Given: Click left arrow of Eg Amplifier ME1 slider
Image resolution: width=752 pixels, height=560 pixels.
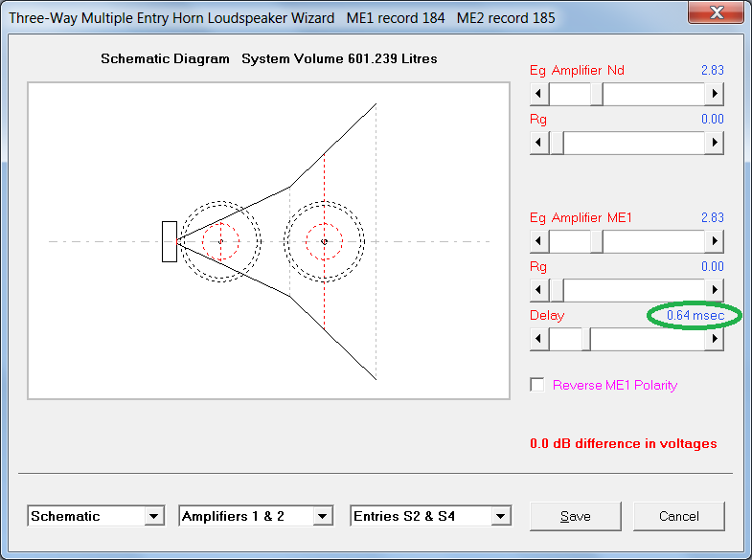Looking at the screenshot, I should (539, 241).
